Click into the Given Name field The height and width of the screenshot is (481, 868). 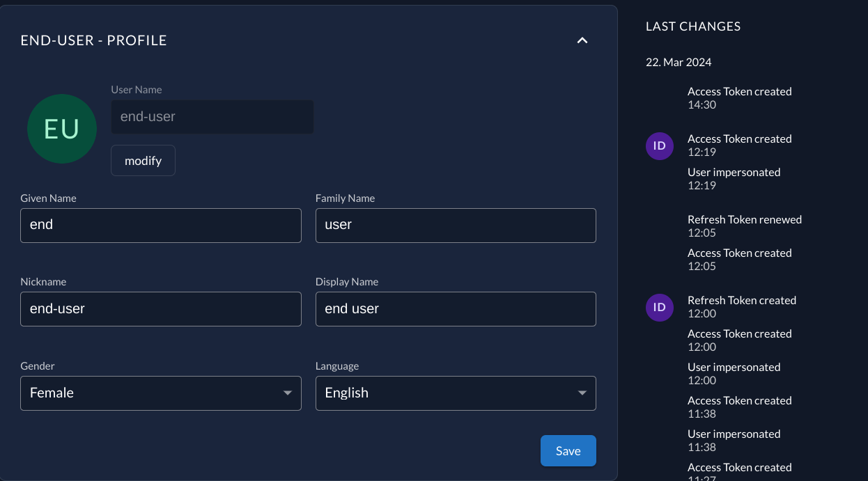160,225
